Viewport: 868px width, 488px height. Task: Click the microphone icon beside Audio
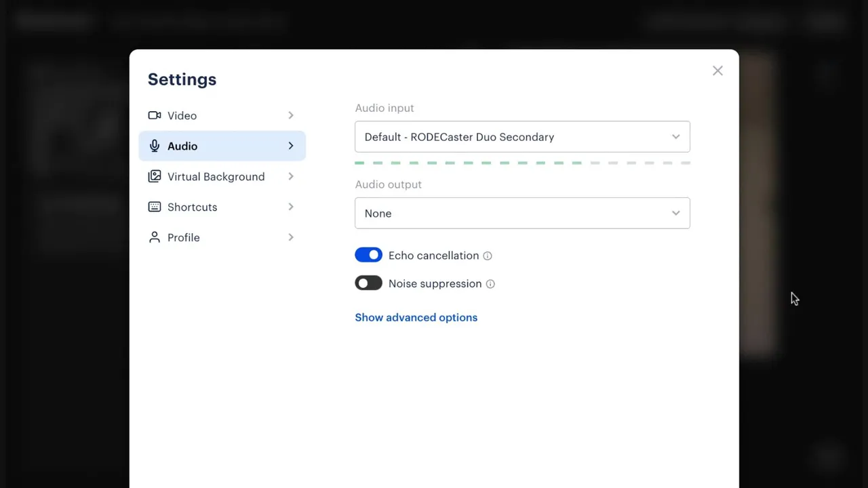click(155, 146)
